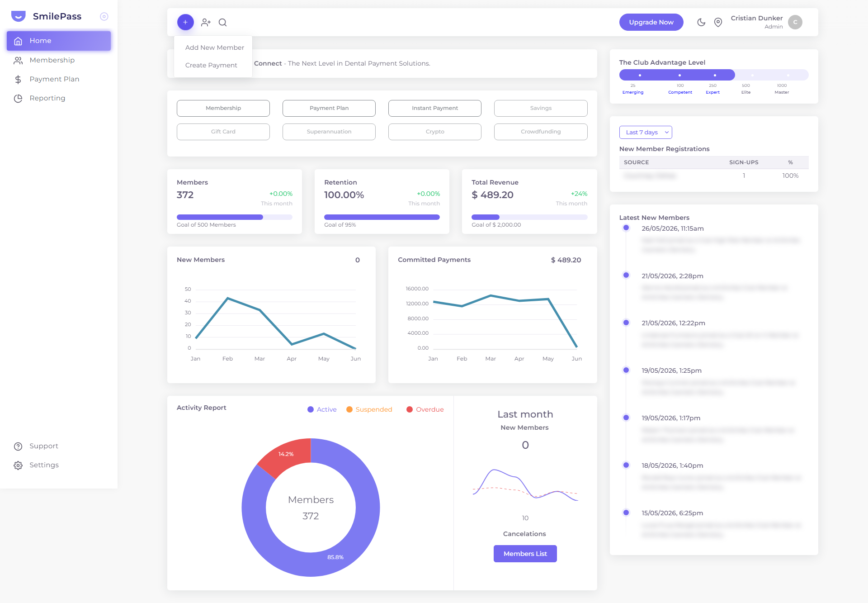This screenshot has height=603, width=868.
Task: Click the Retention goal progress bar
Action: 382,217
